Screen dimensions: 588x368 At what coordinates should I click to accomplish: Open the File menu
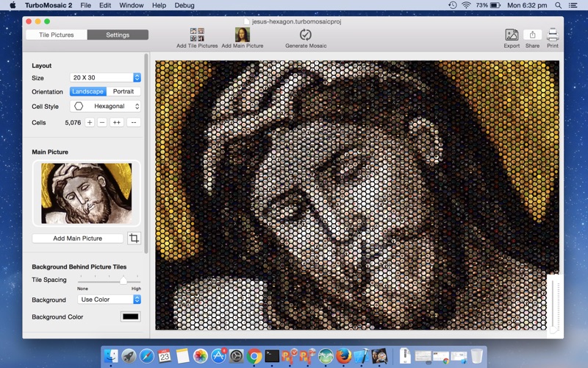pyautogui.click(x=85, y=5)
